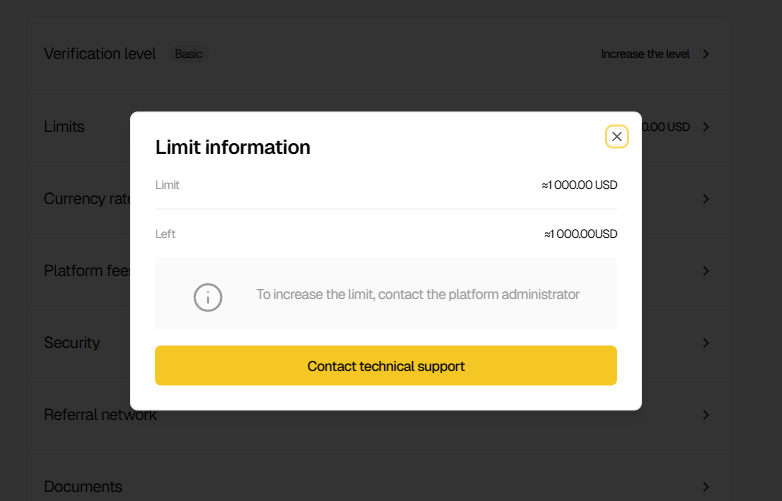Go to the Documents entry
782x501 pixels.
point(83,487)
